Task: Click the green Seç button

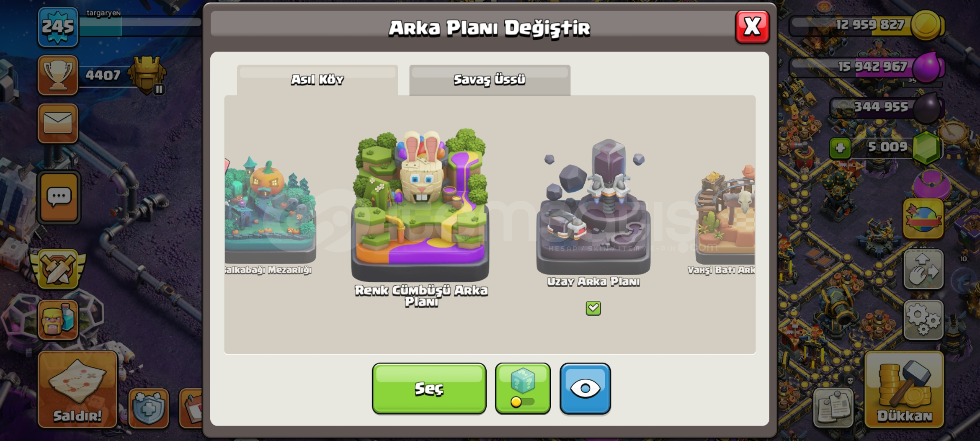Action: click(429, 388)
